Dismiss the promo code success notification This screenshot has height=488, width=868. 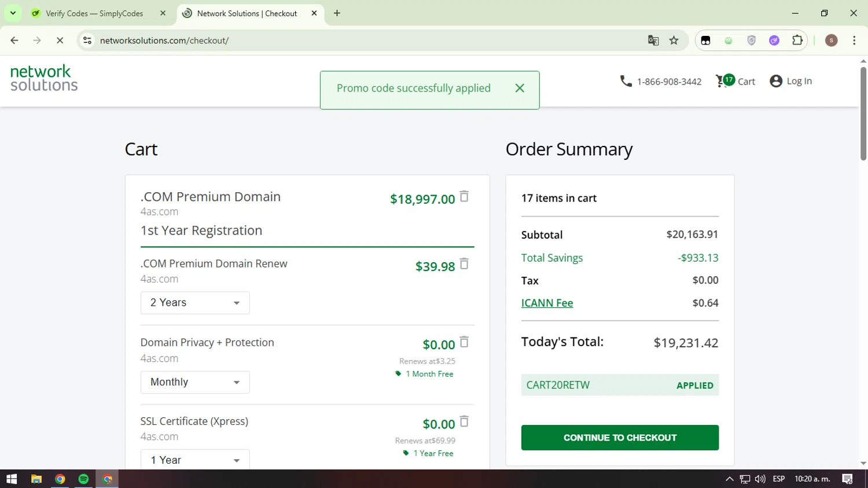(x=520, y=88)
